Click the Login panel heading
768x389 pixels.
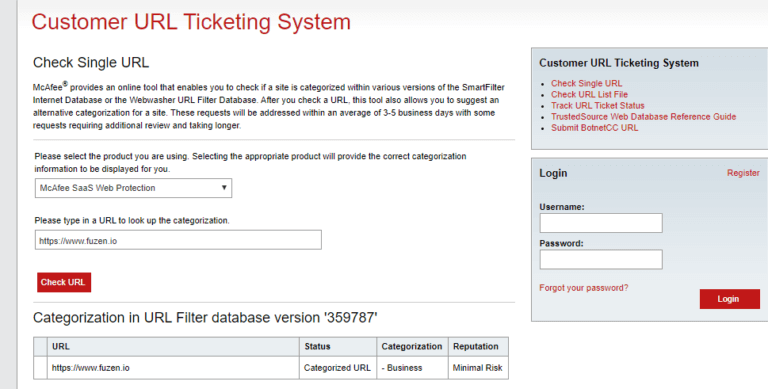click(x=553, y=173)
